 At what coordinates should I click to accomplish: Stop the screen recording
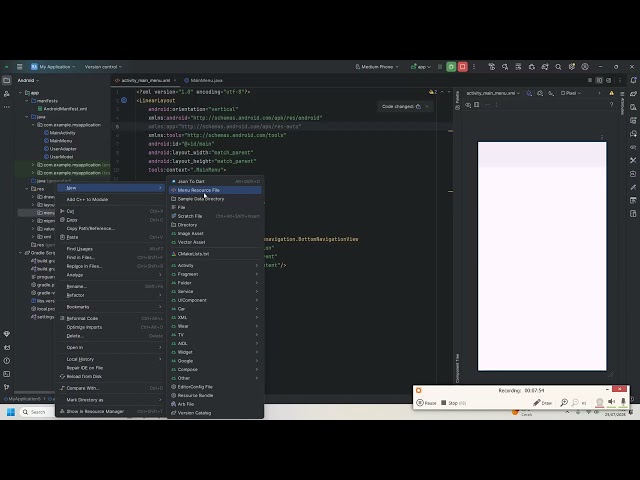453,403
